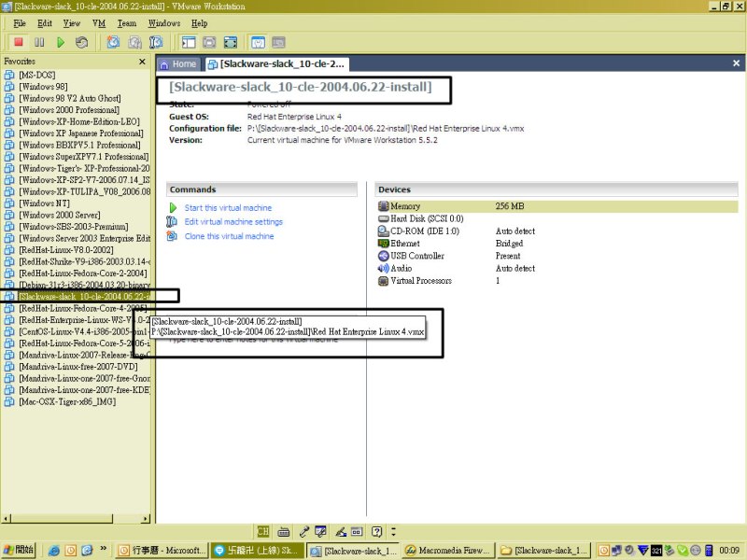Click the IME help question mark icon
The width and height of the screenshot is (747, 560).
click(377, 531)
